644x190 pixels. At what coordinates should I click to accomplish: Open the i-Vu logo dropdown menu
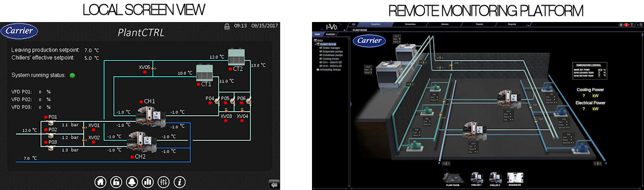click(344, 30)
